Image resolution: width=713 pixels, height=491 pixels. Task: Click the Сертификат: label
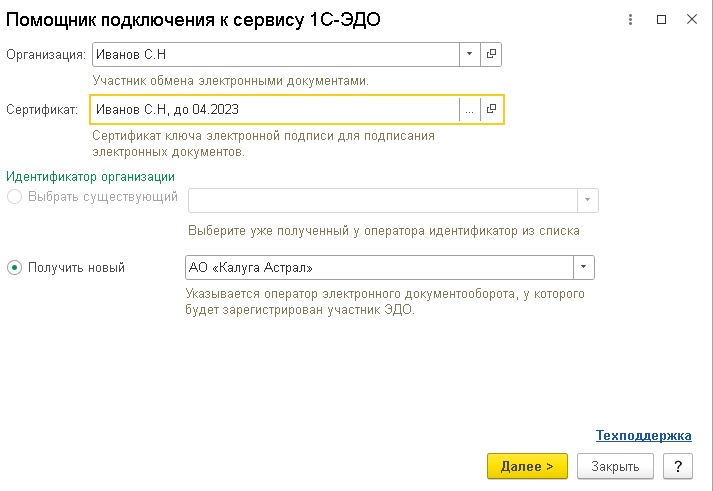pyautogui.click(x=42, y=110)
